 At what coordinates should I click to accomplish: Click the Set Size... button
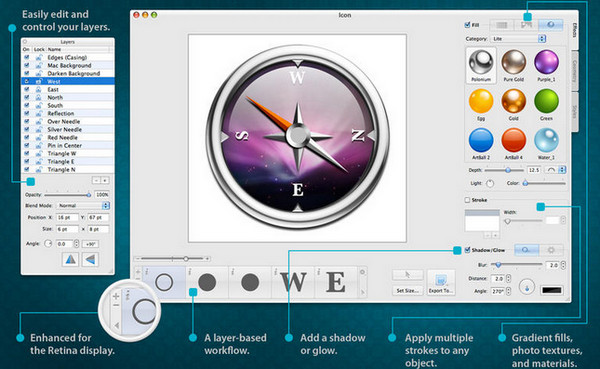(408, 291)
